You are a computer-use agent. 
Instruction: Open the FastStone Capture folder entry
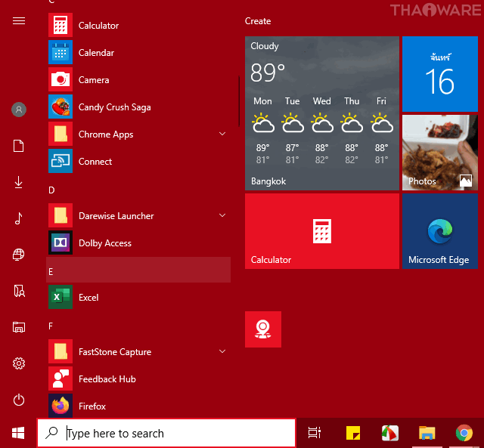[x=138, y=351]
